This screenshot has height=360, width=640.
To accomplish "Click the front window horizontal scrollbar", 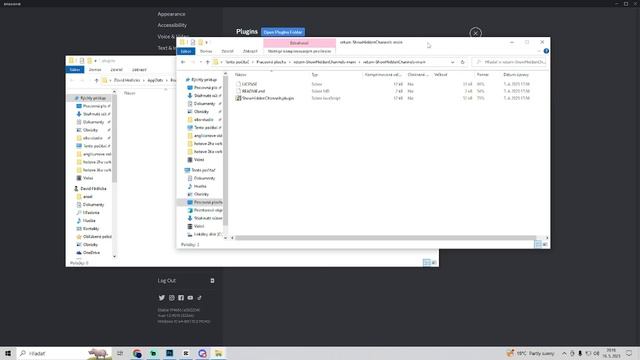I will pos(385,238).
